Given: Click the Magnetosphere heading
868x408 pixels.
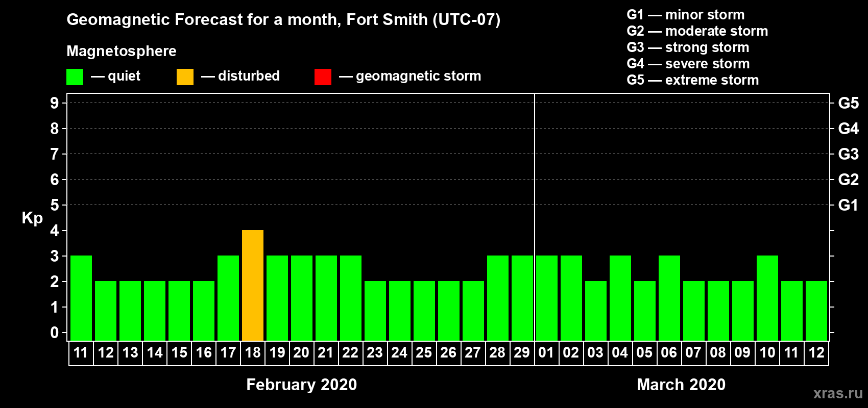Looking at the screenshot, I should click(x=122, y=52).
